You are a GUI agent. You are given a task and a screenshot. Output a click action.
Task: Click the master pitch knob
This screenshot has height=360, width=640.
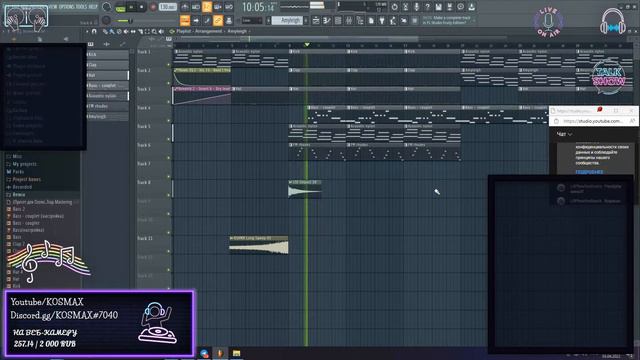(x=107, y=20)
